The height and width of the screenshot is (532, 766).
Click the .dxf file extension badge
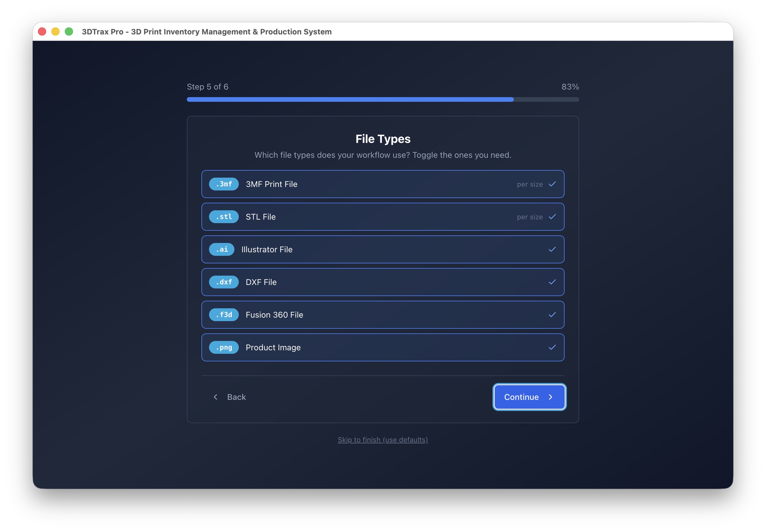pyautogui.click(x=224, y=282)
